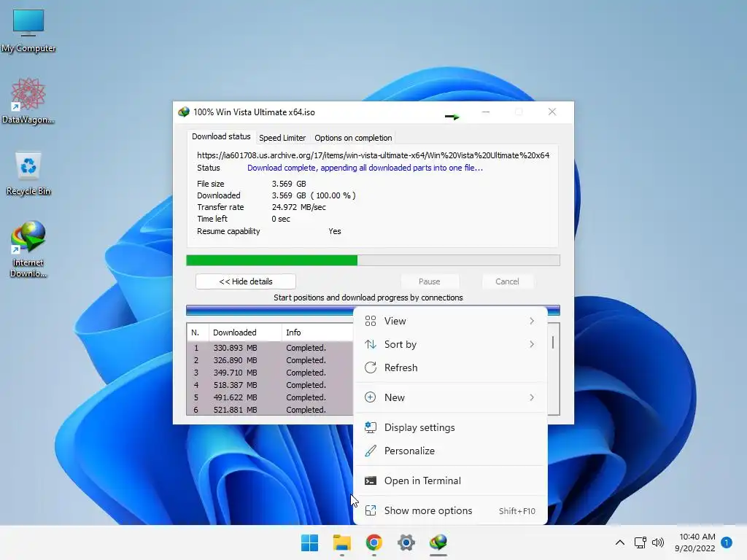Open File Explorer from the taskbar
The height and width of the screenshot is (560, 747).
(x=341, y=542)
